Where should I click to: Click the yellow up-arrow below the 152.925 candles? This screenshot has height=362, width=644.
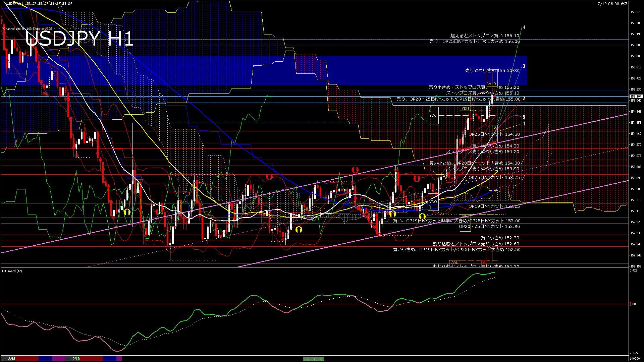coord(299,229)
